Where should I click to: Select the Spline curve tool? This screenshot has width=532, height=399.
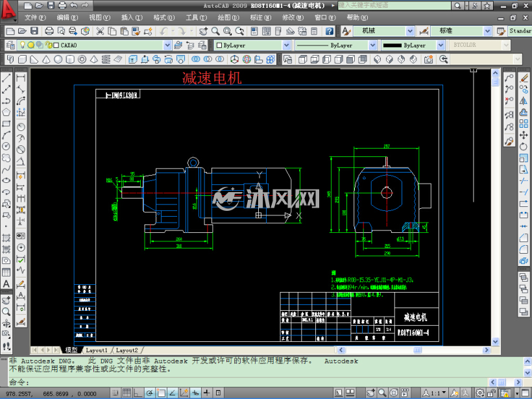point(6,169)
